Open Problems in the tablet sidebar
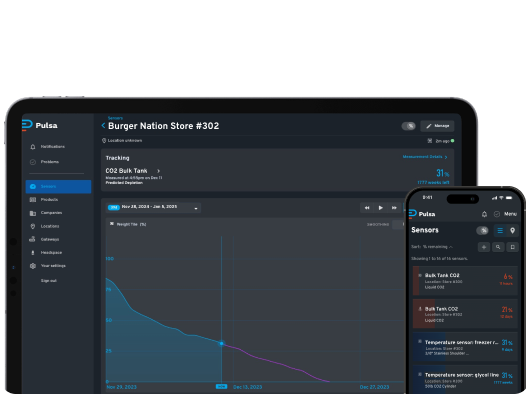 click(x=50, y=162)
